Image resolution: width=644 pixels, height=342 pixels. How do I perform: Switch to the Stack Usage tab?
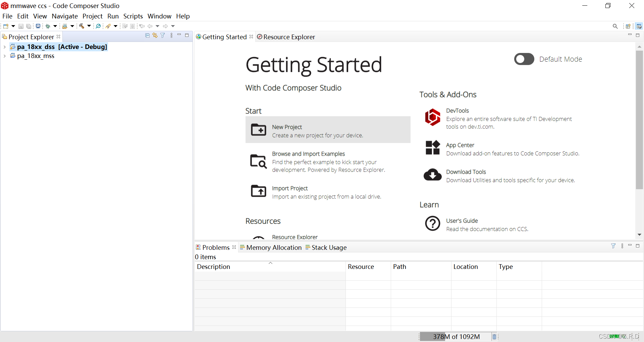(x=326, y=247)
